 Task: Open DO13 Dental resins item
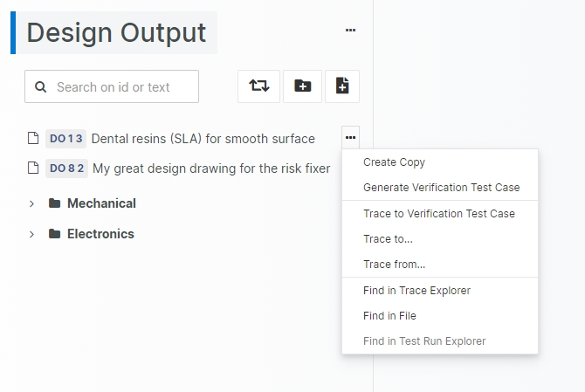[x=203, y=138]
